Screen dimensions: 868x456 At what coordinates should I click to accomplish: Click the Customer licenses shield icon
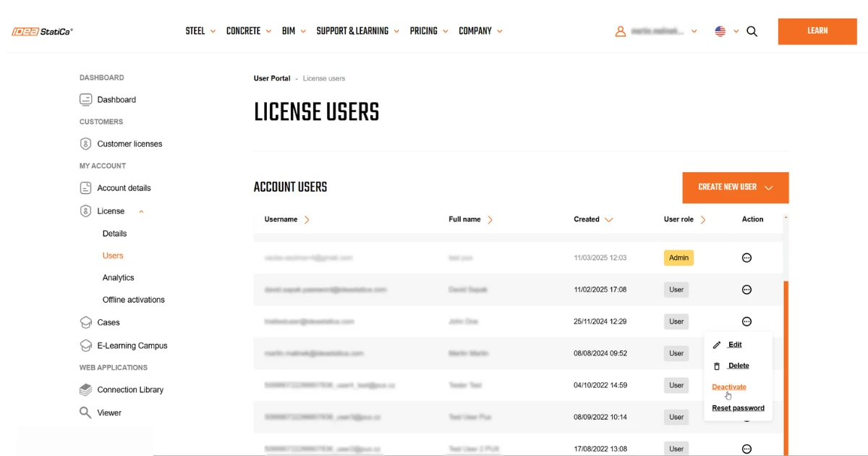click(85, 144)
